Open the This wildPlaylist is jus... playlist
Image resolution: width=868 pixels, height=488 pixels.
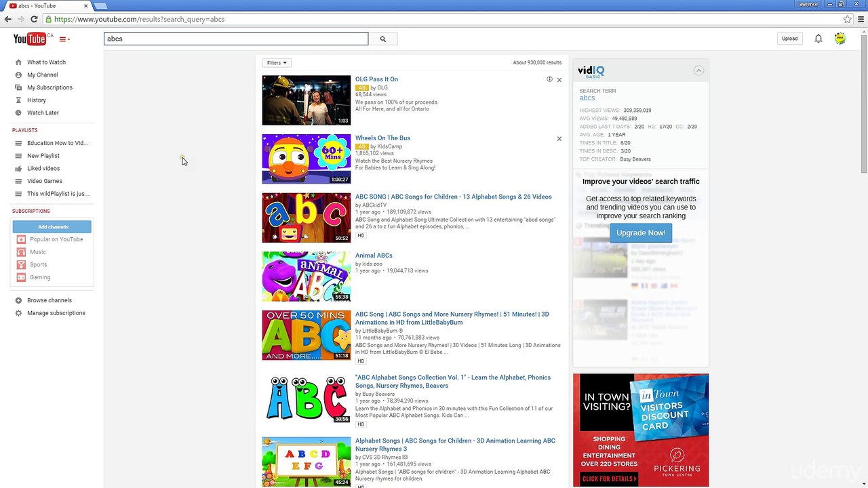coord(58,194)
